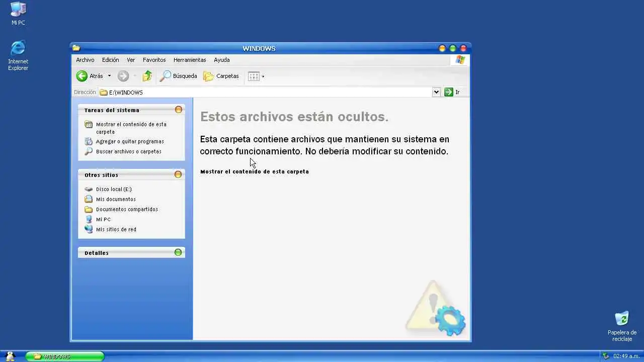Click the Agregar o quitar programas icon
The width and height of the screenshot is (644, 362).
pos(89,141)
